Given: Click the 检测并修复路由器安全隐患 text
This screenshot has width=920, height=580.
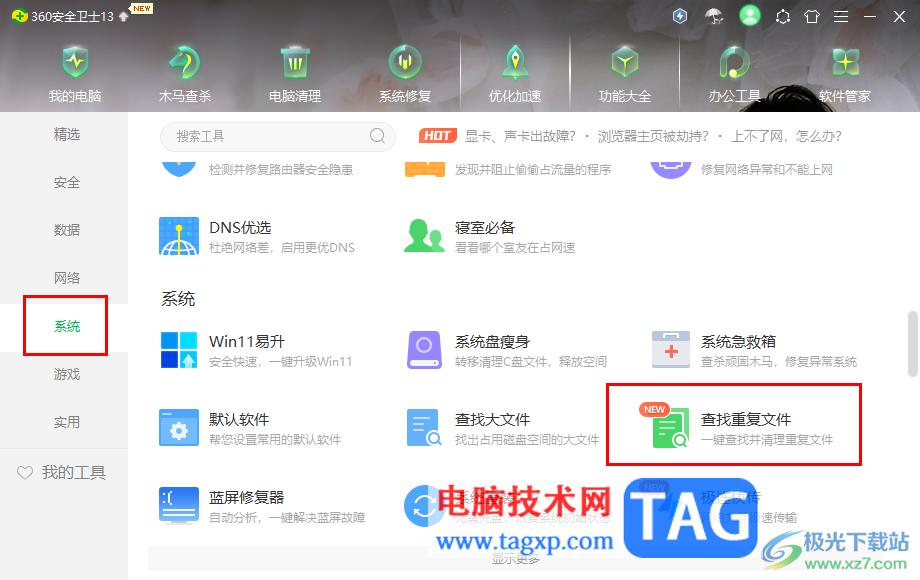Looking at the screenshot, I should tap(281, 169).
